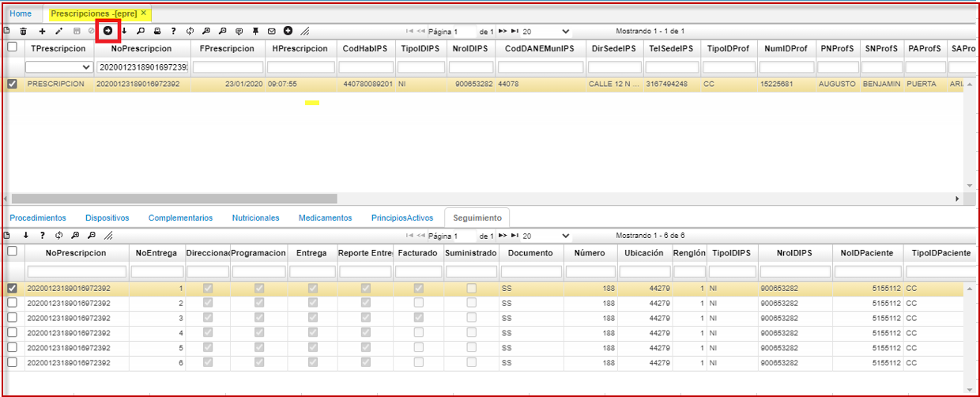This screenshot has width=980, height=397.
Task: Click the new document icon in top toolbar
Action: [x=6, y=31]
